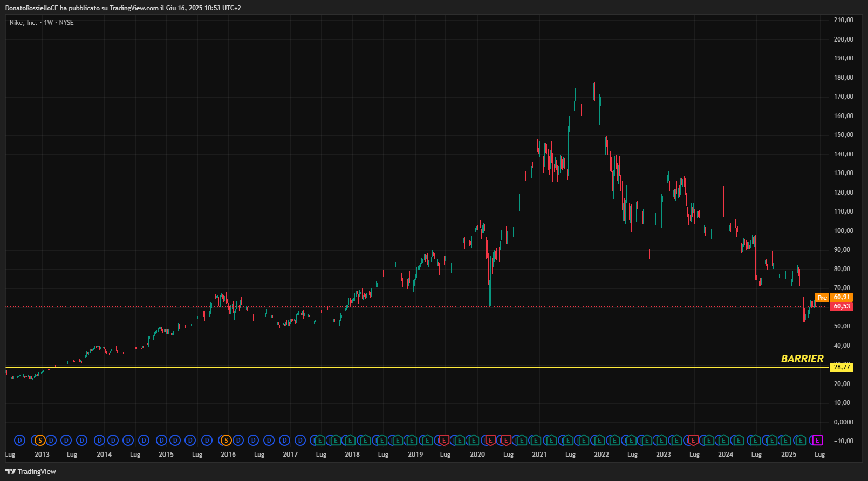Click the 2023 time axis label
This screenshot has height=481, width=868.
[664, 455]
